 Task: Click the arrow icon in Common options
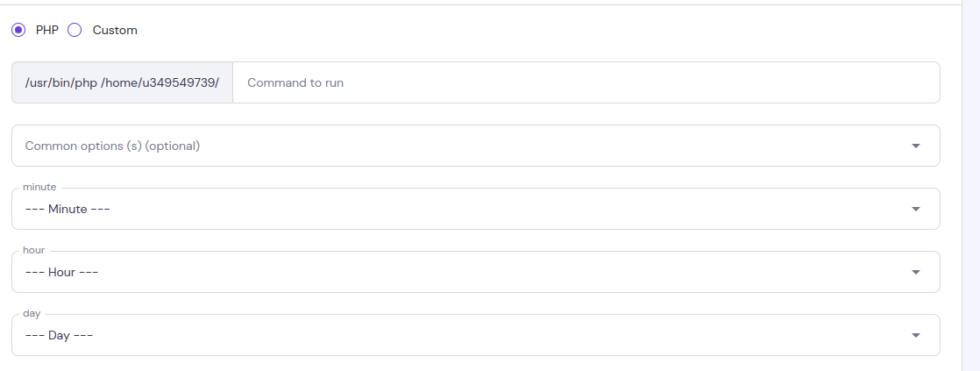[916, 146]
